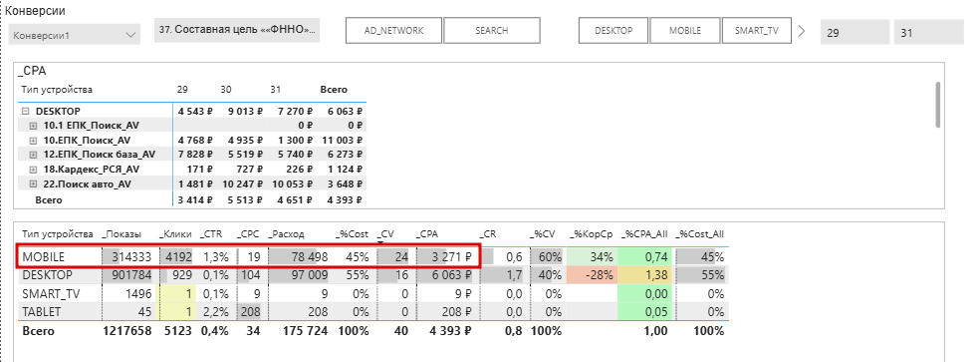This screenshot has height=362, width=980.
Task: Click the 1217658 total impressions cell
Action: 127,331
